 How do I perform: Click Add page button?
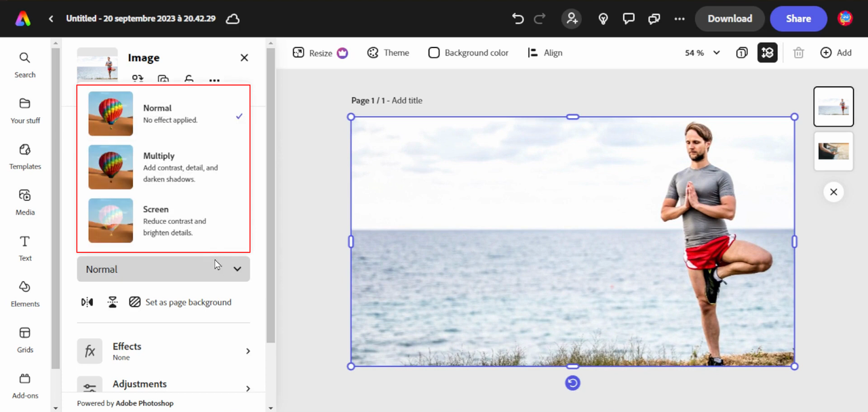[x=835, y=53]
